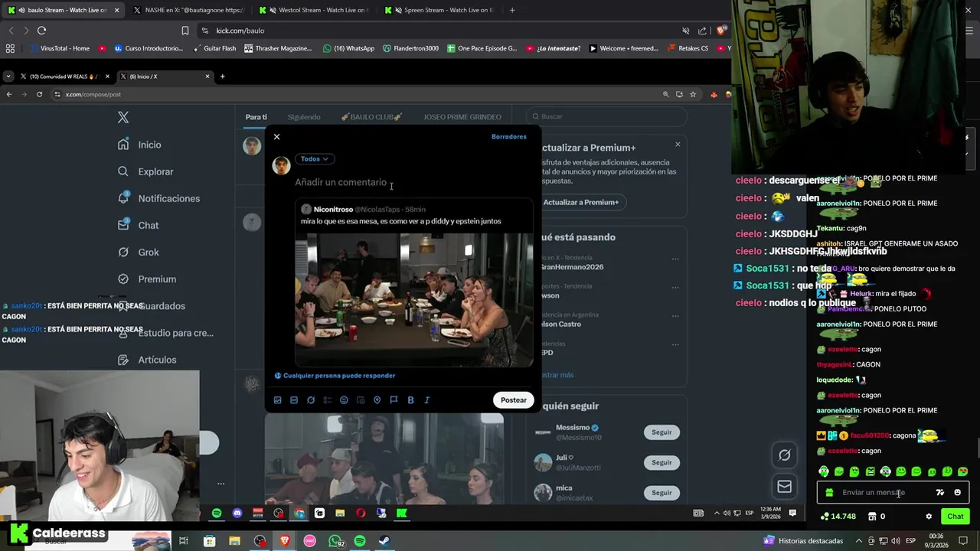The image size is (980, 551).
Task: Add media image icon in compose toolbar
Action: [x=277, y=400]
